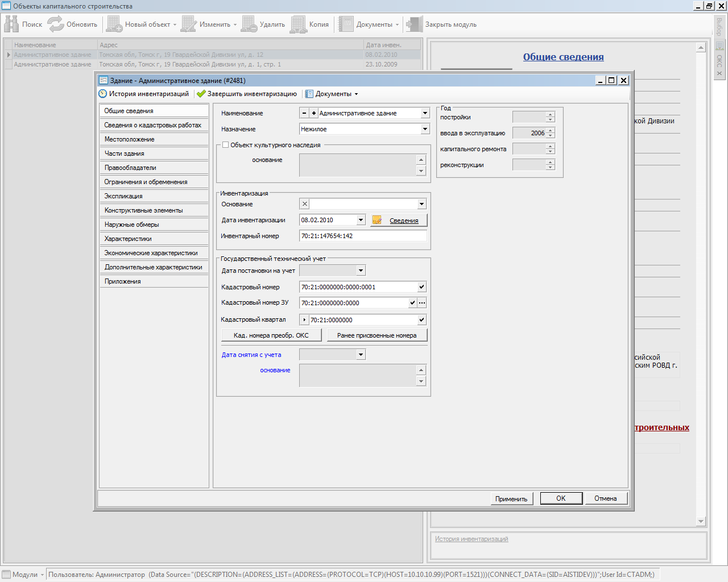The image size is (728, 582).
Task: Click the Ранее присвоенные номера button
Action: 377,335
